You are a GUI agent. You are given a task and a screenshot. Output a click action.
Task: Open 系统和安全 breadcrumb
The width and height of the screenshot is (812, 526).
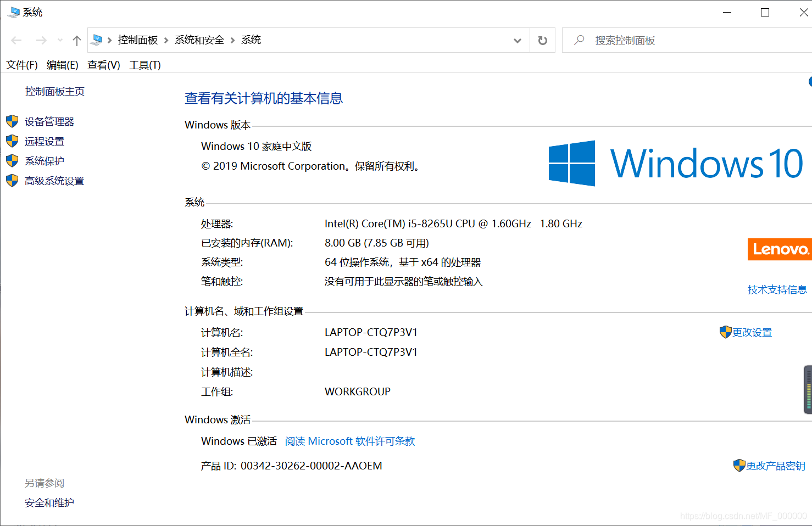tap(199, 40)
